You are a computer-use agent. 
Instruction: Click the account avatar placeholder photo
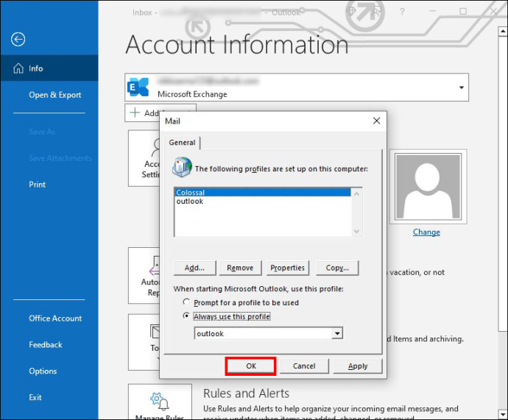[428, 187]
